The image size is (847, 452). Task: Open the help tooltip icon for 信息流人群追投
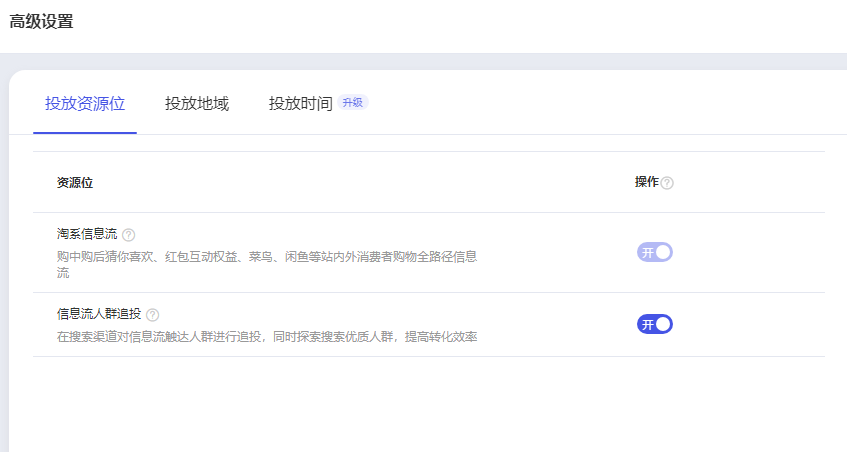tap(152, 315)
